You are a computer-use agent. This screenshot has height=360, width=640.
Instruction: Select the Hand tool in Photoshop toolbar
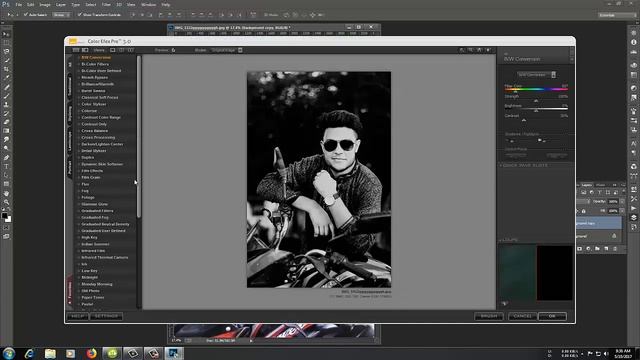pos(6,193)
